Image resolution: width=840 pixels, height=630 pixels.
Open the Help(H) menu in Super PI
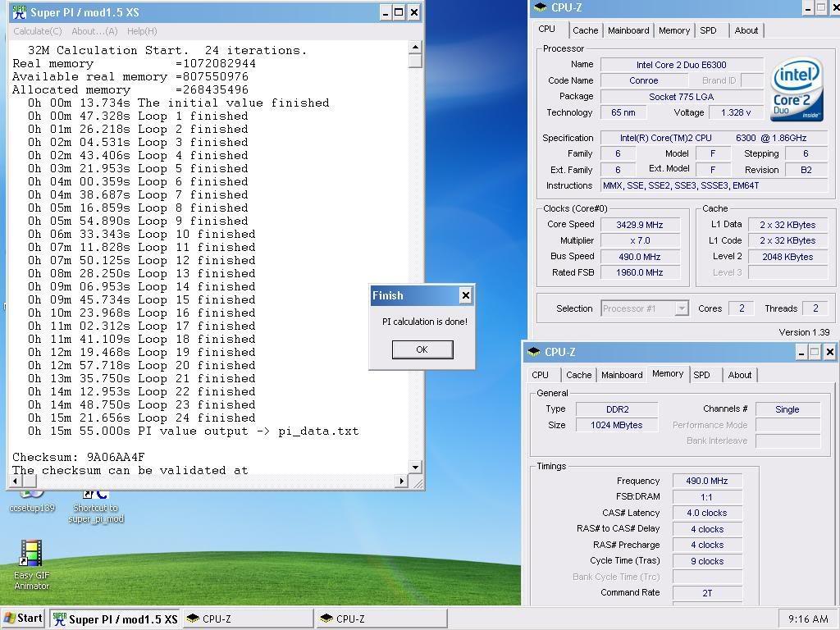point(142,31)
